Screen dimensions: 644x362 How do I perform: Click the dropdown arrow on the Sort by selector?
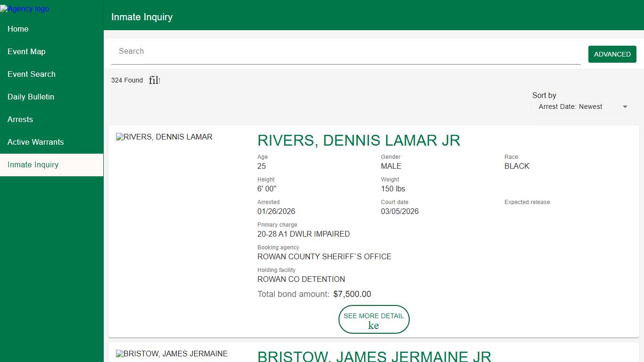click(x=625, y=107)
